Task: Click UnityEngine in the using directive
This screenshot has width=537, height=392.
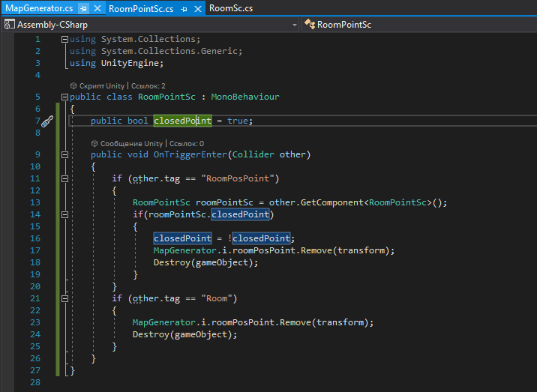Action: (130, 64)
